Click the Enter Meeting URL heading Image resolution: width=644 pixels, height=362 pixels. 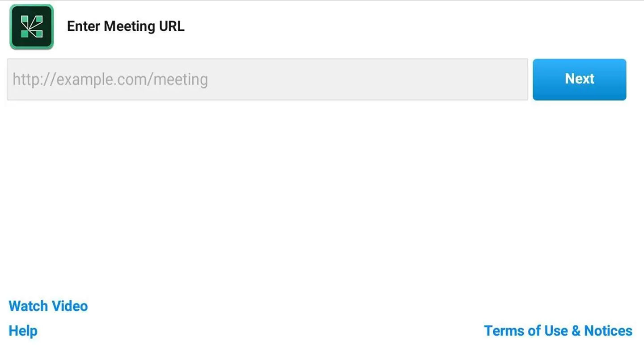126,26
